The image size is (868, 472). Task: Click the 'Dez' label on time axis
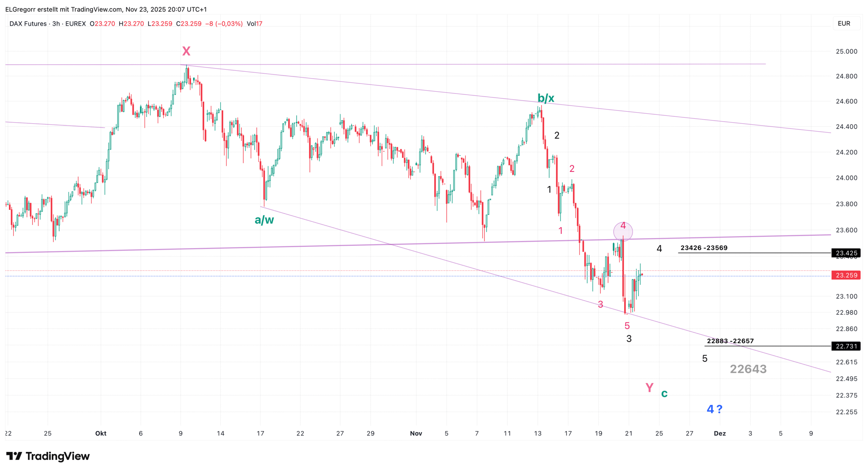click(720, 433)
